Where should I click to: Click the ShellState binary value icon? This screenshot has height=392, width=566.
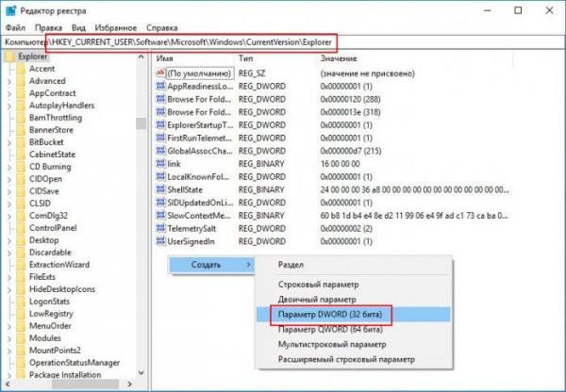(160, 189)
